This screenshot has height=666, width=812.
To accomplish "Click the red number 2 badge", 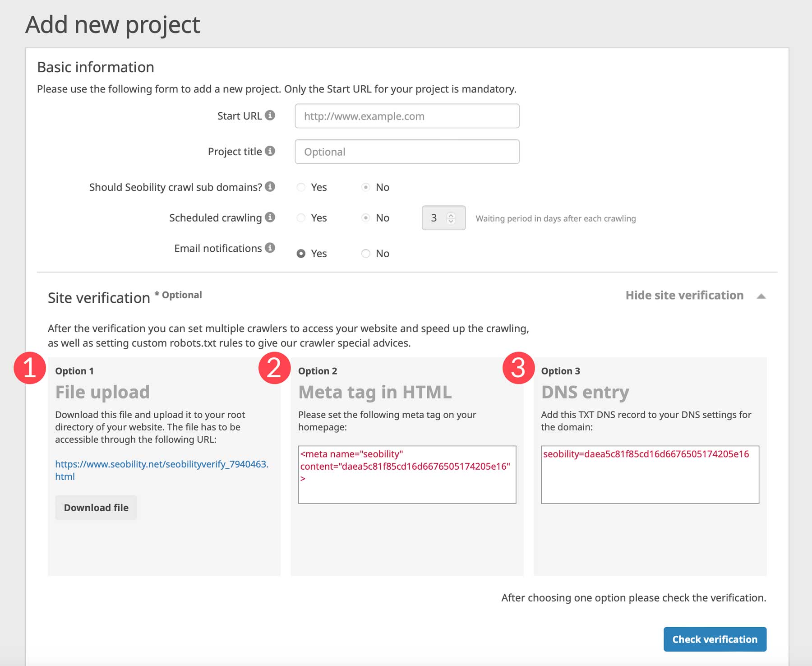I will pos(274,368).
